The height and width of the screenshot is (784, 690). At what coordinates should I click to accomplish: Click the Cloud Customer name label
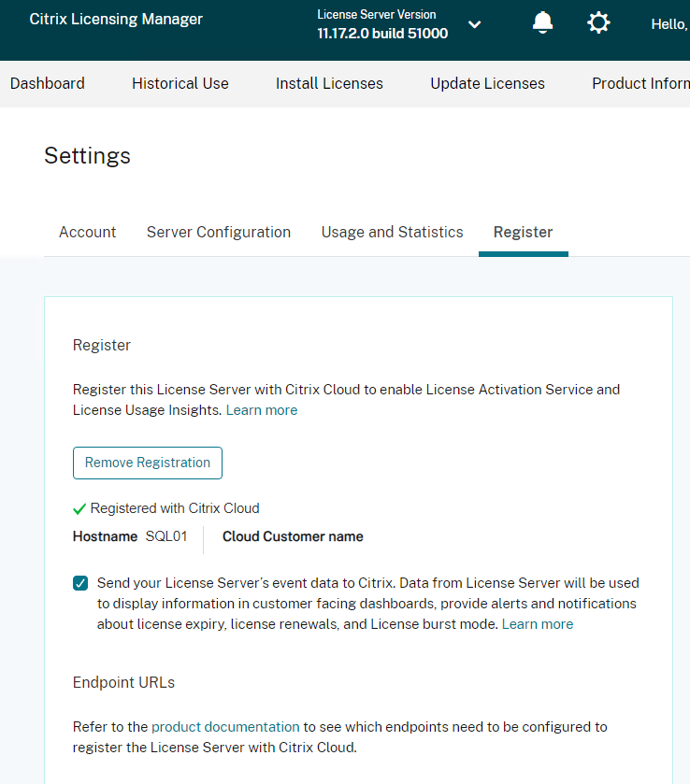click(293, 536)
